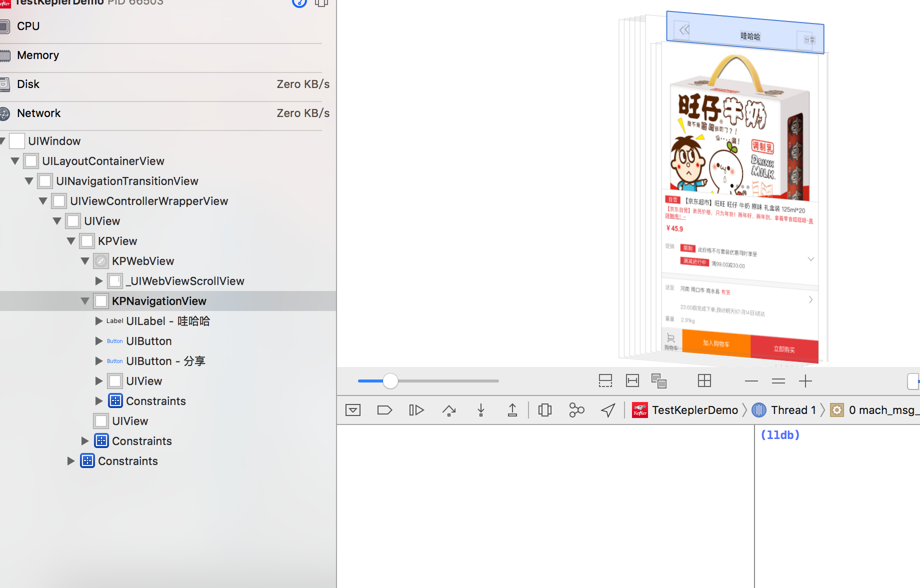Collapse the KPNavigationView tree node
Viewport: 920px width, 588px height.
click(x=85, y=301)
